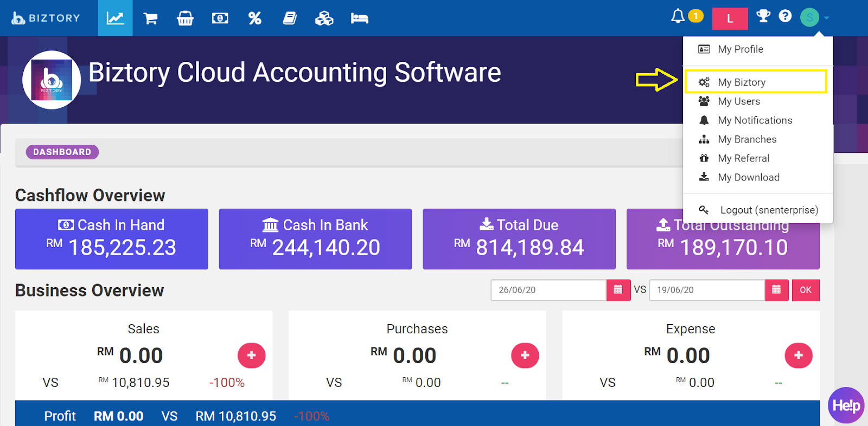Open the Cash In Bank card
Screen dimensions: 868x426
[315, 239]
